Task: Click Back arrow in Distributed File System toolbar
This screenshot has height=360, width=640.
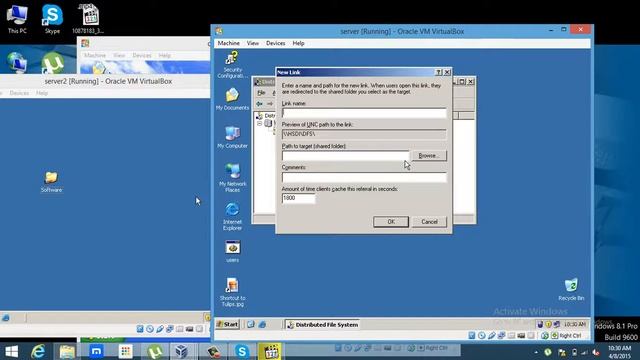Action: pyautogui.click(x=259, y=104)
